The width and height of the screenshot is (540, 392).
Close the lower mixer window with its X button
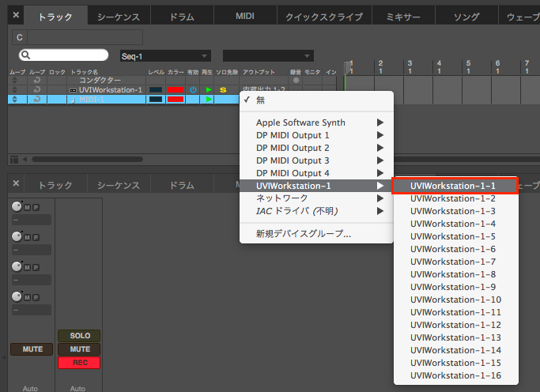click(x=16, y=183)
